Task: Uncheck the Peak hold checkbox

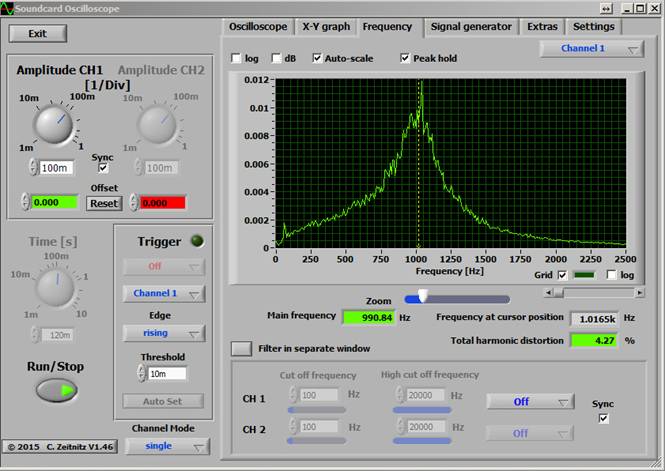Action: click(x=405, y=59)
